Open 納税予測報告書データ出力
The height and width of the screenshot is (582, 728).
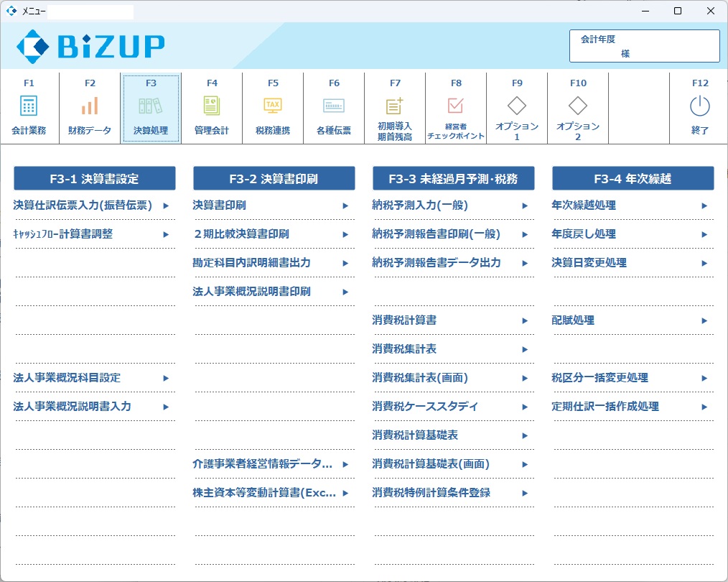[x=437, y=263]
